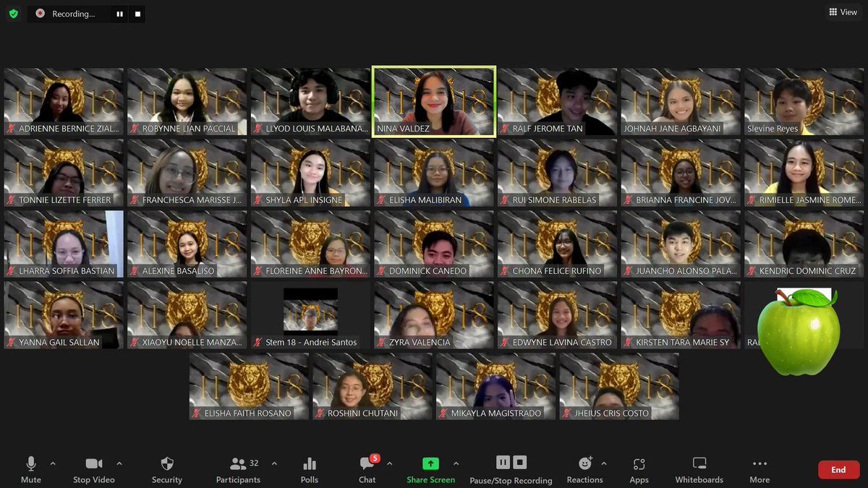The image size is (868, 488).
Task: Mute the microphone
Action: [x=31, y=469]
